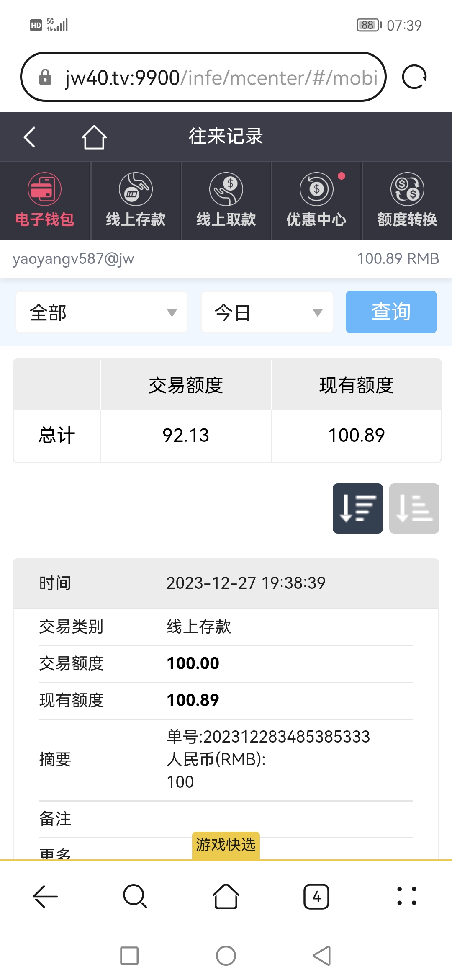Open the 电子钱包 wallet tab

[x=45, y=201]
